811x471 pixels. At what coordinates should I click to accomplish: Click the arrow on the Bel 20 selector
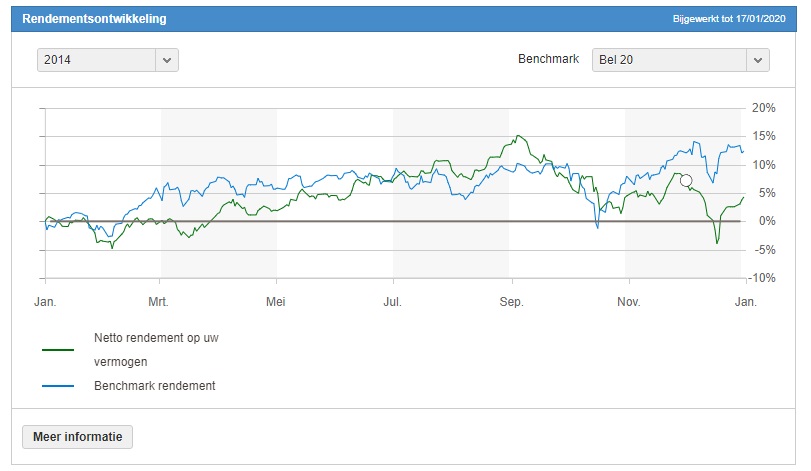click(757, 60)
